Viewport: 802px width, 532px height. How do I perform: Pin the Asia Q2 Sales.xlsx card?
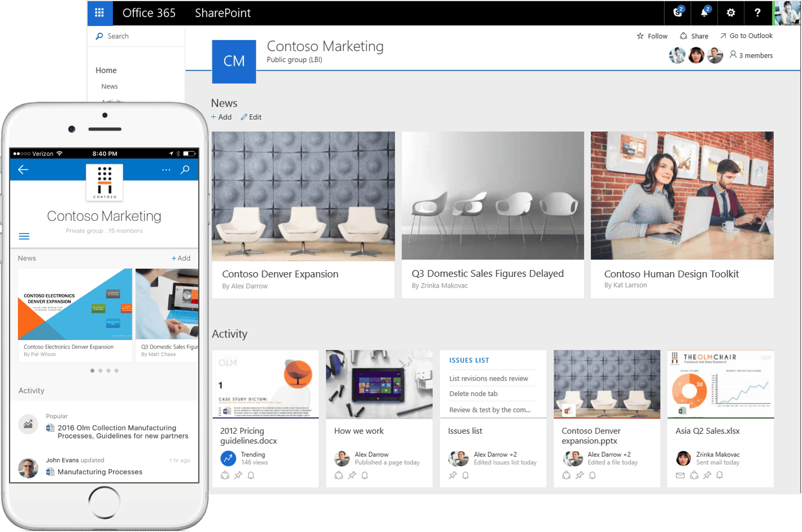(x=707, y=476)
